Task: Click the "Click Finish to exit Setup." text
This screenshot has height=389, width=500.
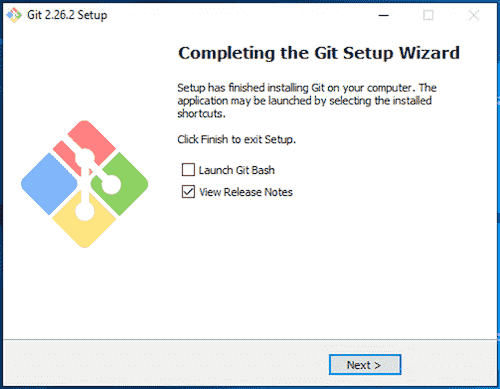Action: click(x=237, y=139)
